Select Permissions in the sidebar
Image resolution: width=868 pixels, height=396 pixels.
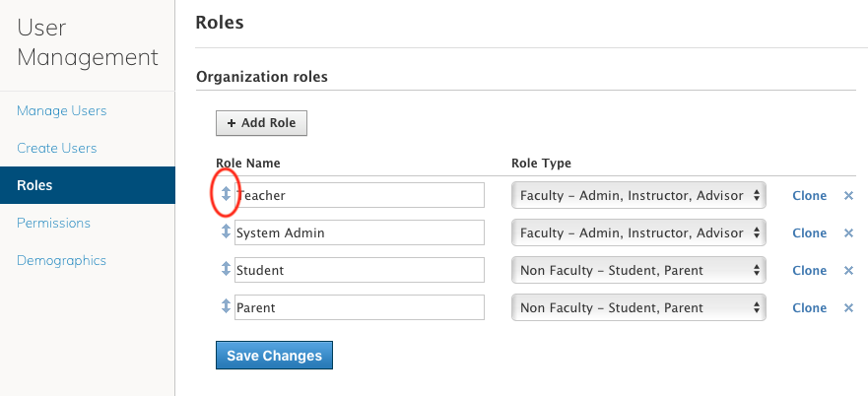(x=53, y=223)
